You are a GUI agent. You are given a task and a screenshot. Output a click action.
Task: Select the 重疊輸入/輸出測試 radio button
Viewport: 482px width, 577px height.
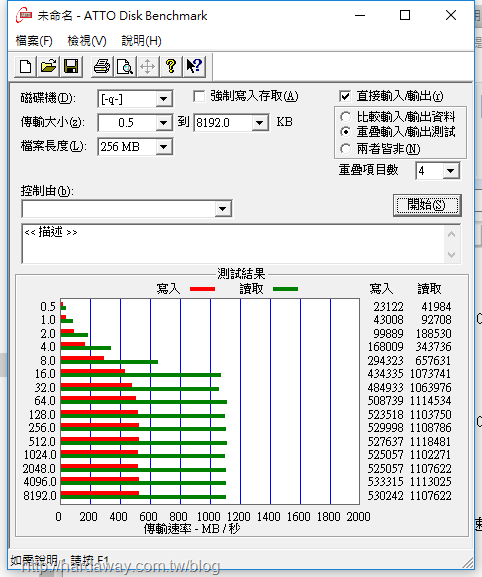click(x=345, y=132)
